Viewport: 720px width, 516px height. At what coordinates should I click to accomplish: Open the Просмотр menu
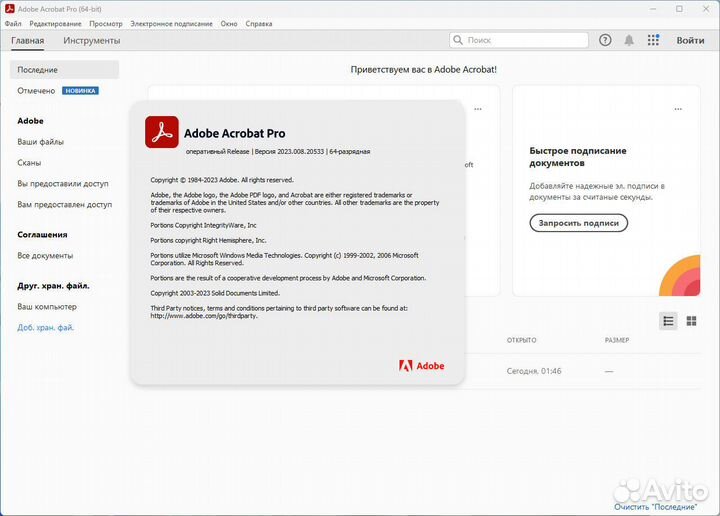106,23
